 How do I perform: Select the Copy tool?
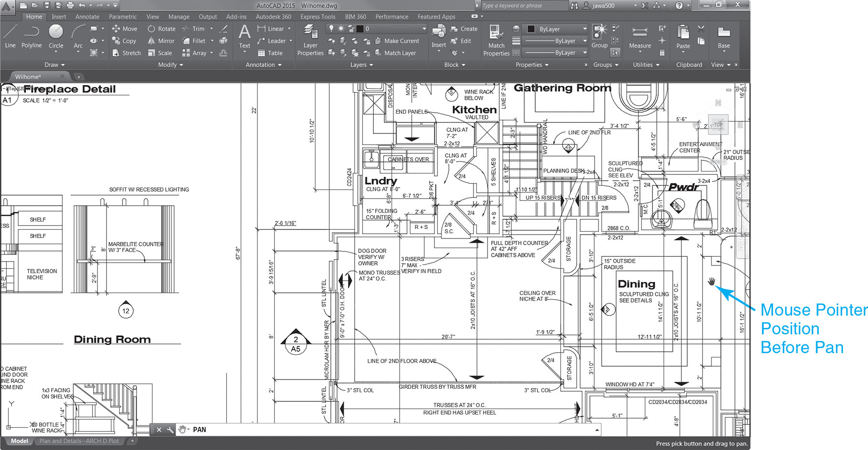coord(124,41)
